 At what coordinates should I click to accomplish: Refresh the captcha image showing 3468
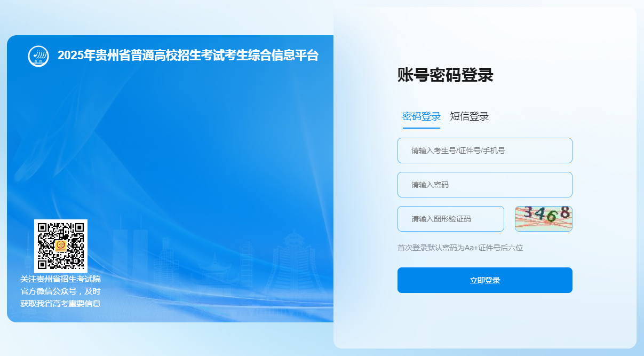coord(544,219)
